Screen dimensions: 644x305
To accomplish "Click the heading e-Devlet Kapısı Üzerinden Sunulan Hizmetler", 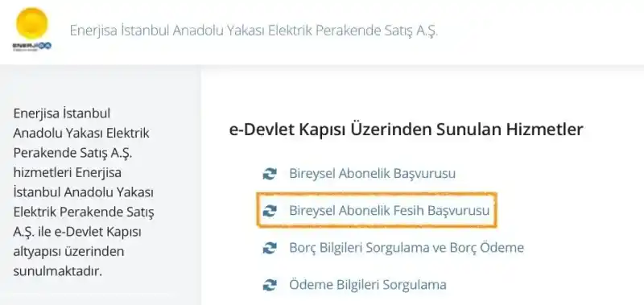I will (x=407, y=130).
